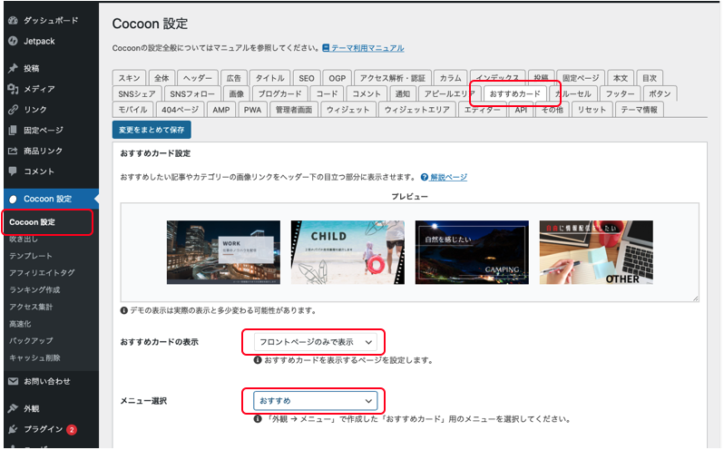Click the Cocoon 設定 circle icon
724x450 pixels.
coord(13,199)
